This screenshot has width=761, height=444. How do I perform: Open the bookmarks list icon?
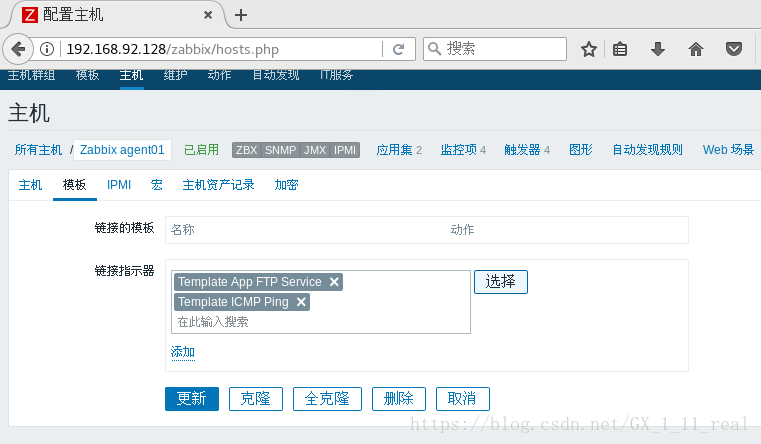tap(620, 49)
